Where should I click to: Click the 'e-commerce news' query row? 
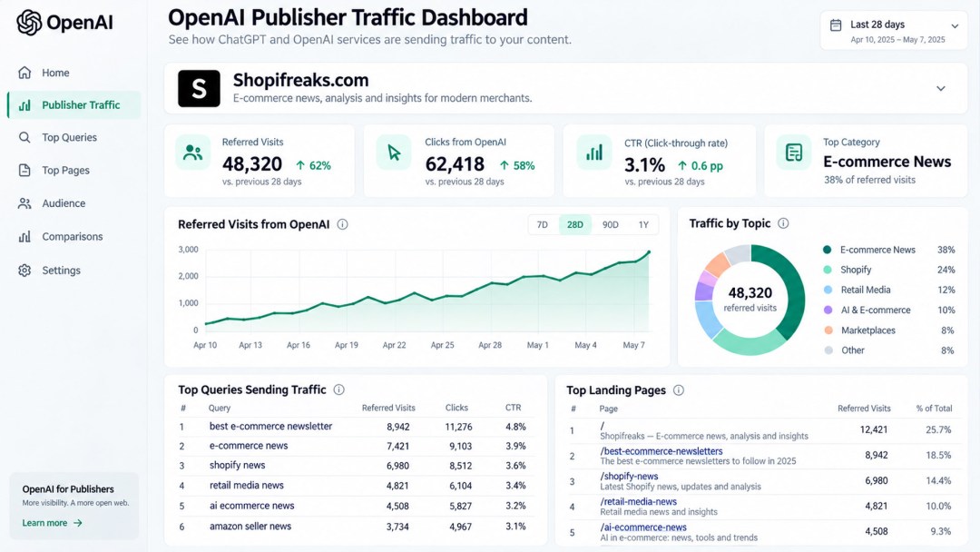click(355, 446)
